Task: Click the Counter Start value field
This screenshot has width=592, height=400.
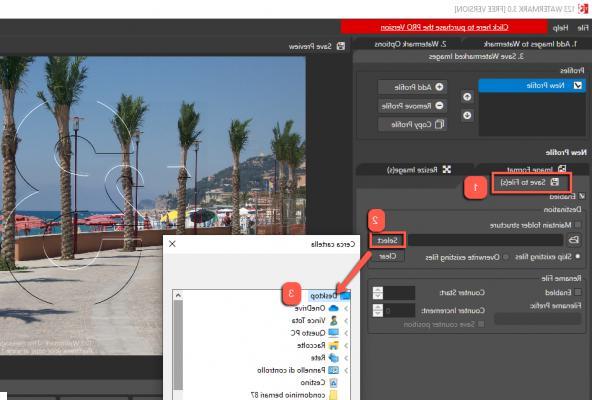Action: (399, 293)
